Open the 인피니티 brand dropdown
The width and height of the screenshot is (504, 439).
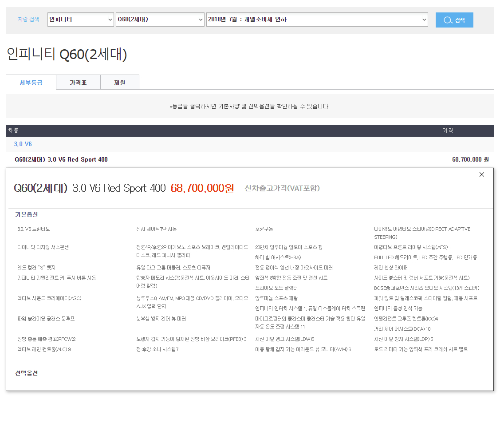(81, 20)
